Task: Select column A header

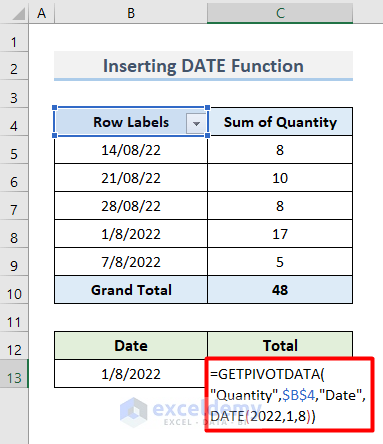Action: [x=42, y=13]
